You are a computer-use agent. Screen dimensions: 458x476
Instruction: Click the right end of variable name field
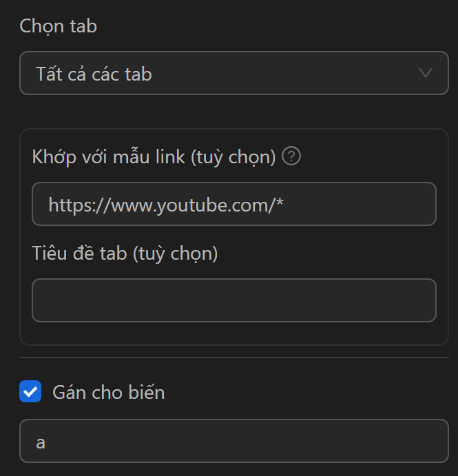pos(434,442)
